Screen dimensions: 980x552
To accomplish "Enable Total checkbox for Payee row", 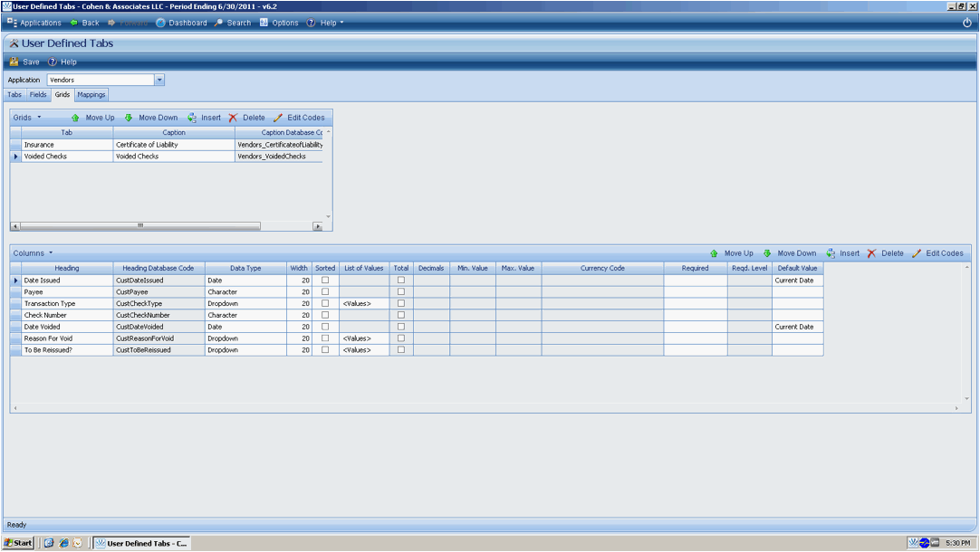I will click(401, 292).
